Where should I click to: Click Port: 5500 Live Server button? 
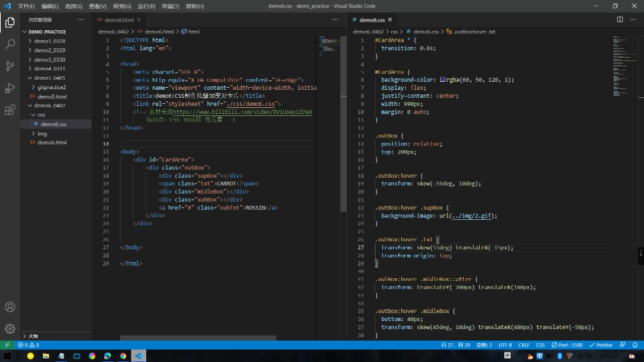point(566,345)
